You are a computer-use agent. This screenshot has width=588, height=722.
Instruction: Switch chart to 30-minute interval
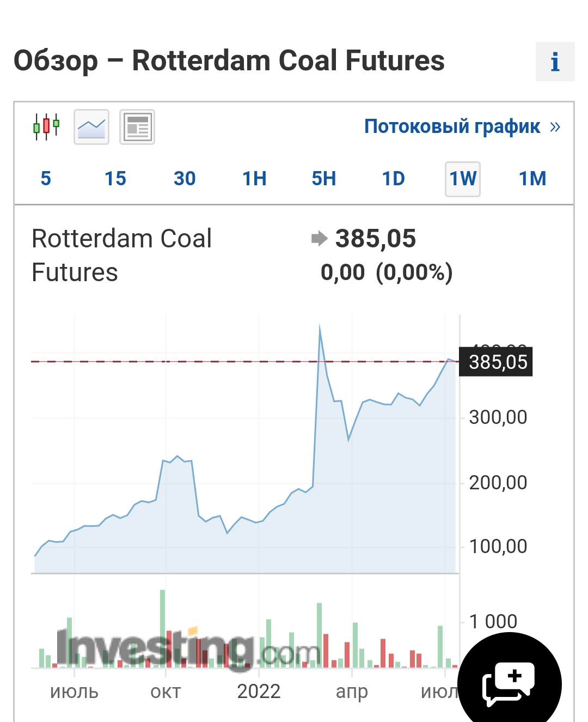(185, 179)
